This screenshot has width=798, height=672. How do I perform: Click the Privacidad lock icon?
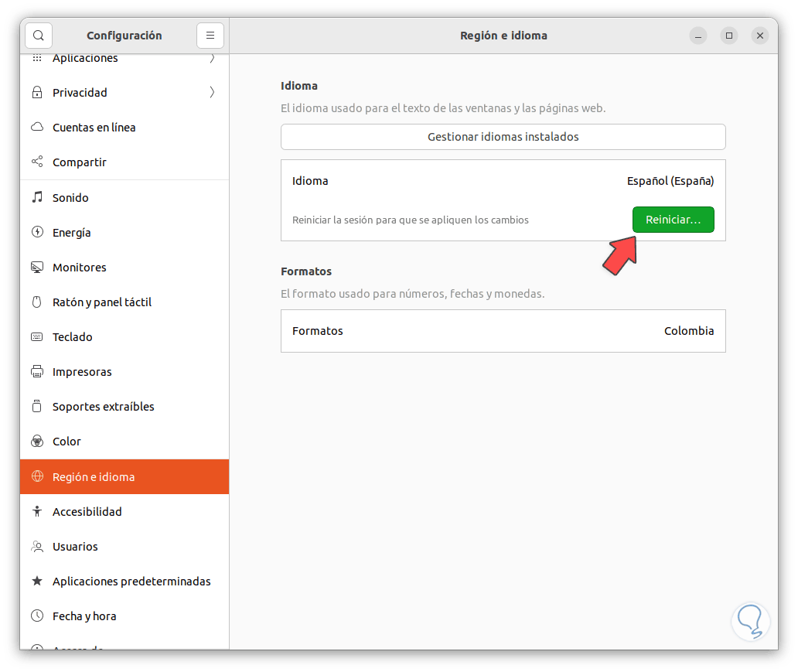coord(37,93)
